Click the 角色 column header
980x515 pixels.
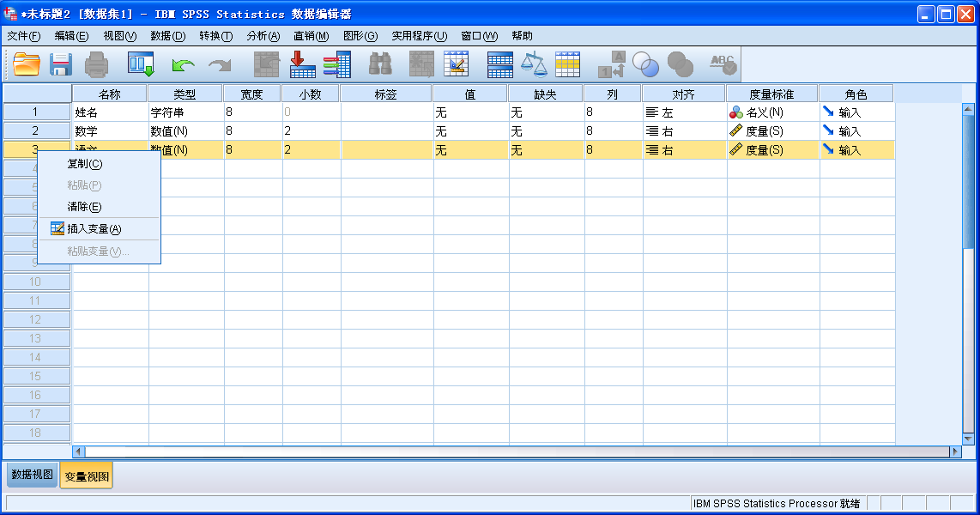pyautogui.click(x=856, y=94)
